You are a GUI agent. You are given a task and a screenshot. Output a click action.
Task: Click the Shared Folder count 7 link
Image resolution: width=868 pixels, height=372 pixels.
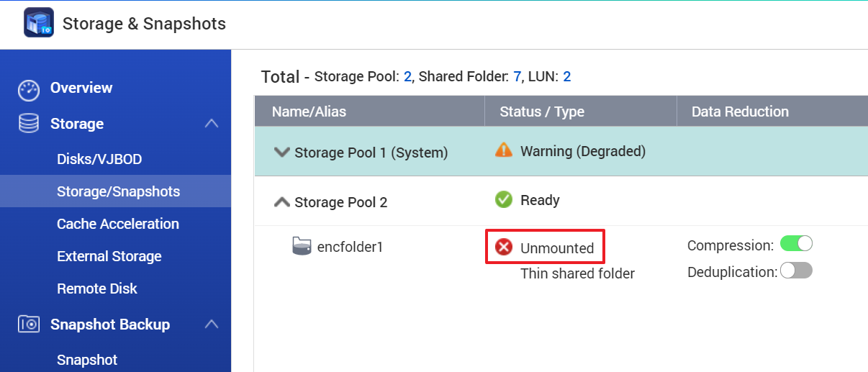(x=517, y=76)
